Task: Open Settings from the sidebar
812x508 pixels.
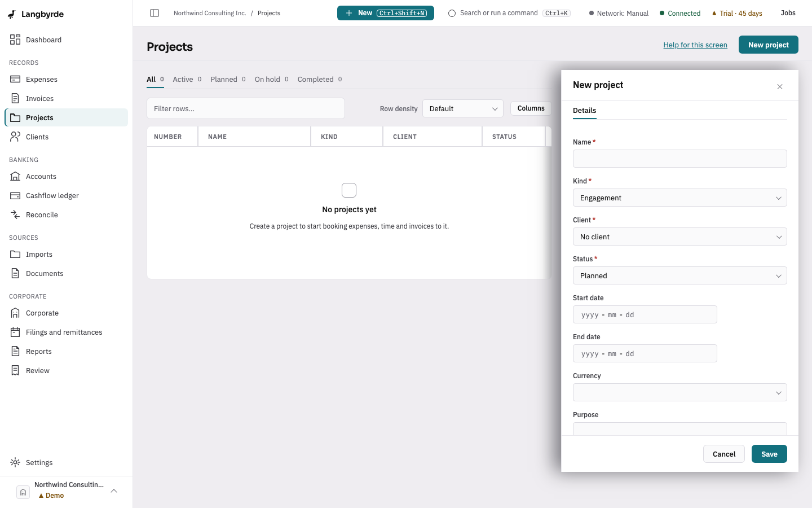Action: click(66, 462)
